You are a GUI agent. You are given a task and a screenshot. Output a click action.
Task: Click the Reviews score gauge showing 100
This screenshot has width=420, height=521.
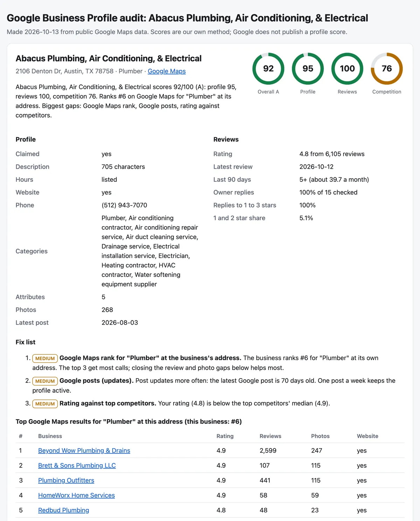pos(347,69)
